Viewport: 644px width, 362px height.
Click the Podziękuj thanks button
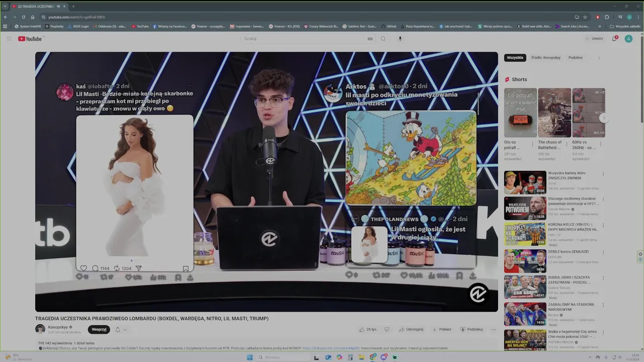[471, 329]
